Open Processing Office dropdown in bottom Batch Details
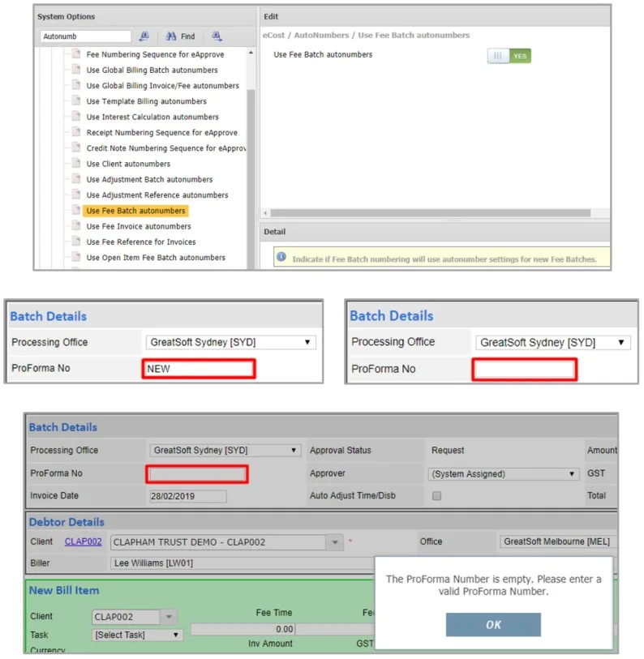Screen dimensions: 644x659 (x=225, y=450)
